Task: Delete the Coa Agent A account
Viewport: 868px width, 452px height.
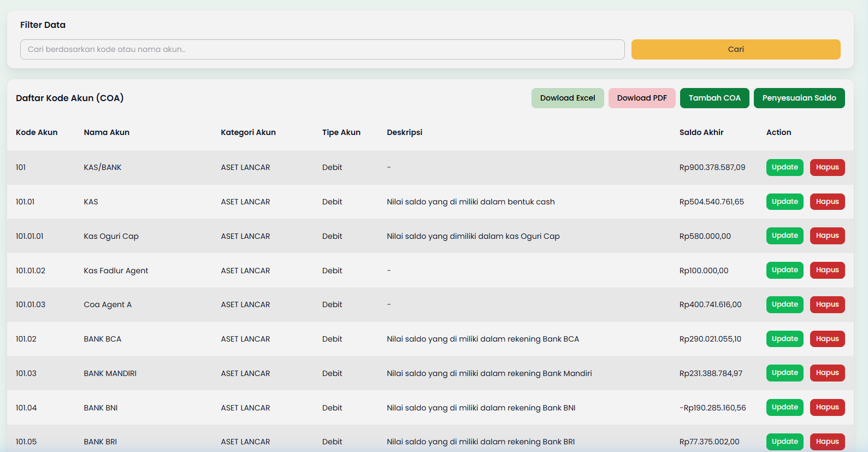Action: [827, 304]
